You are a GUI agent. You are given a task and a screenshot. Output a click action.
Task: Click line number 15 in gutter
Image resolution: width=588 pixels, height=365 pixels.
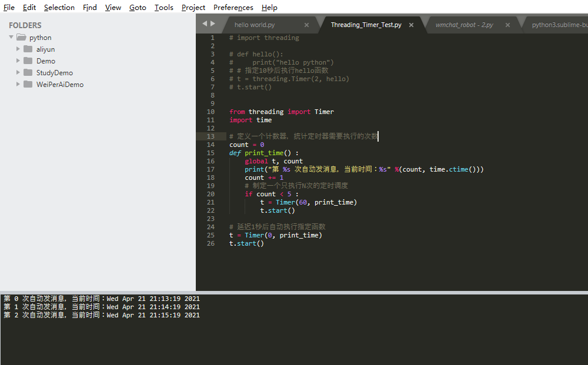pos(211,153)
